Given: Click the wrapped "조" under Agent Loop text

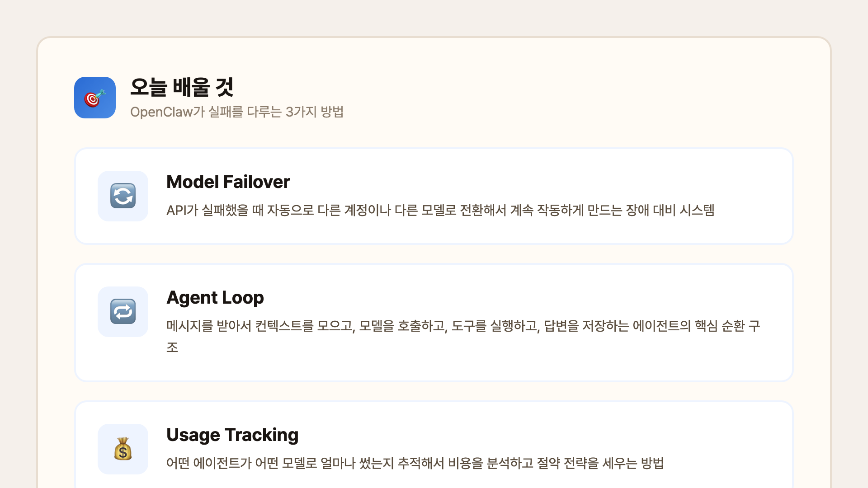Looking at the screenshot, I should pos(172,347).
